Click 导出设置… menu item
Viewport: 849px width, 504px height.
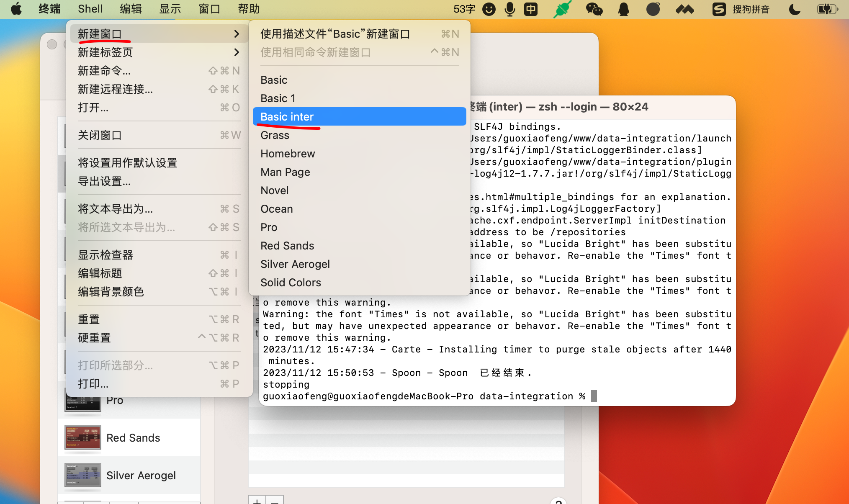tap(104, 181)
